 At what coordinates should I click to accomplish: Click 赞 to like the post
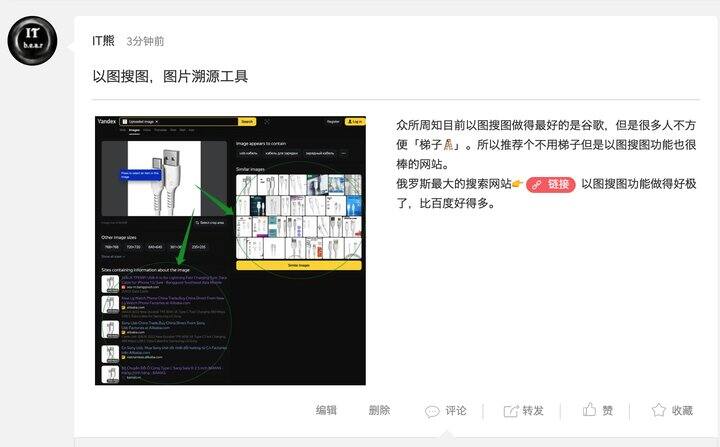[x=608, y=410]
